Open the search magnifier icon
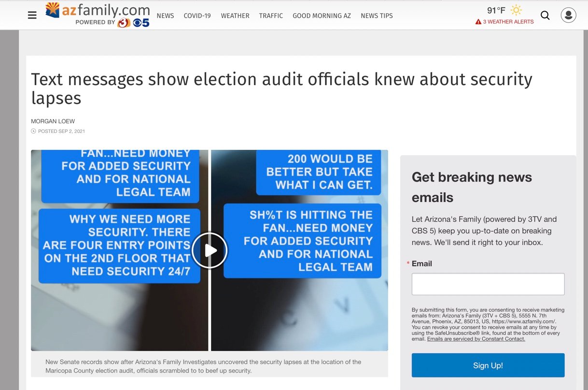The width and height of the screenshot is (588, 390). [545, 15]
